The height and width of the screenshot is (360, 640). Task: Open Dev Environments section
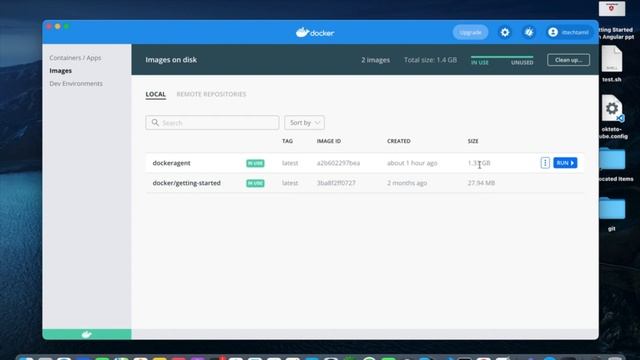pos(76,83)
